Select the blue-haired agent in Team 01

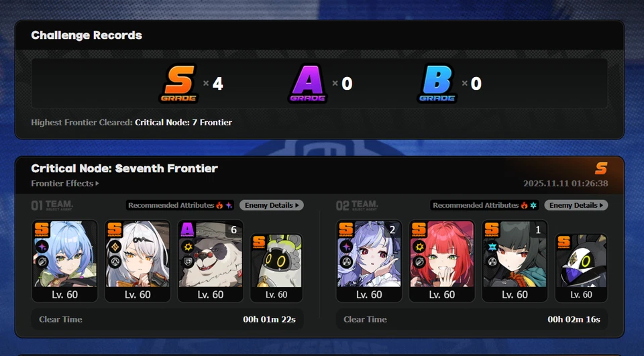(65, 261)
